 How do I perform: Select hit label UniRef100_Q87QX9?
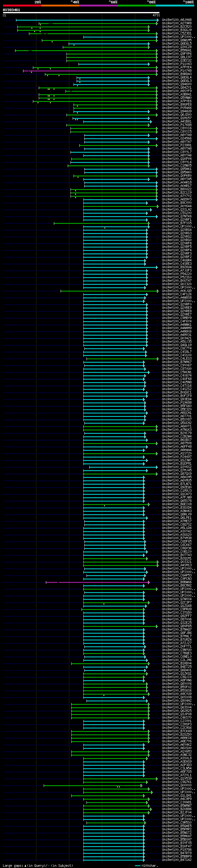(177, 474)
